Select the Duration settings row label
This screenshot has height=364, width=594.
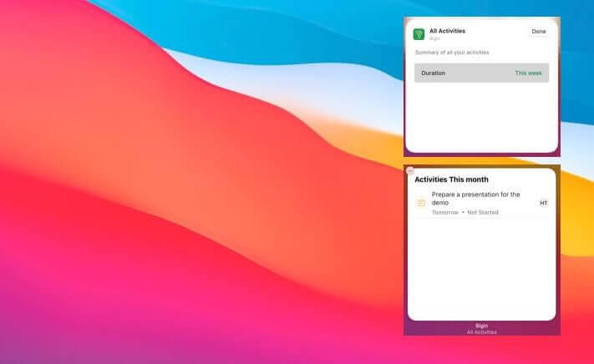(434, 73)
